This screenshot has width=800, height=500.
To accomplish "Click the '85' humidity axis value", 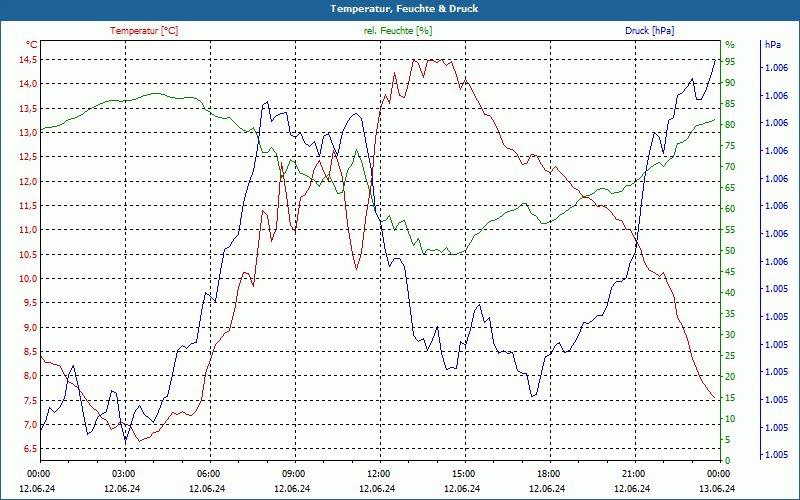I will pyautogui.click(x=730, y=104).
